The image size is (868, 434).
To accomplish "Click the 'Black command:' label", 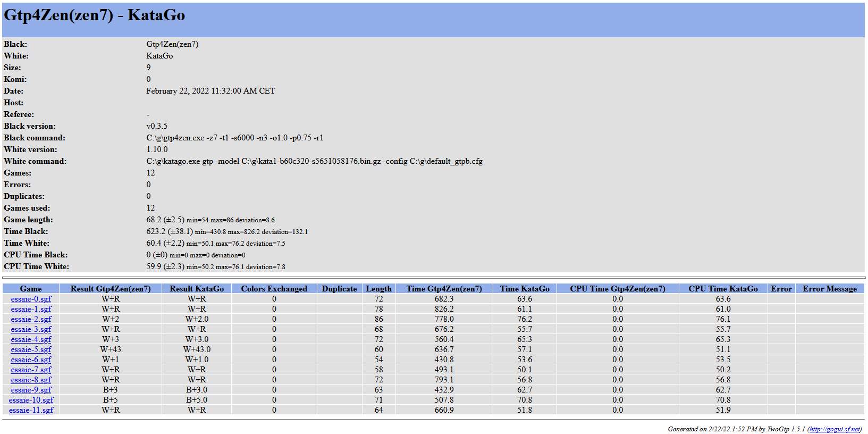I will (35, 138).
